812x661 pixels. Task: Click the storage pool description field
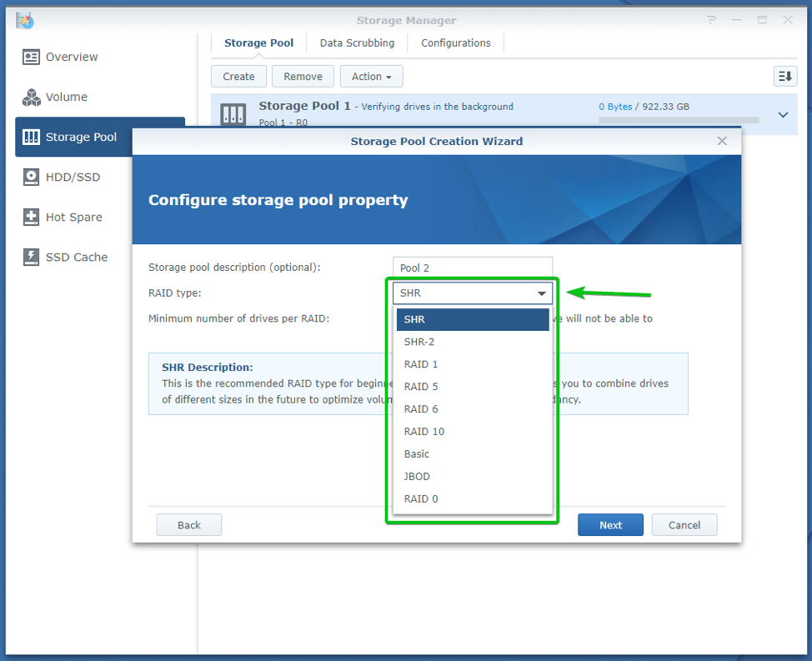coord(473,268)
